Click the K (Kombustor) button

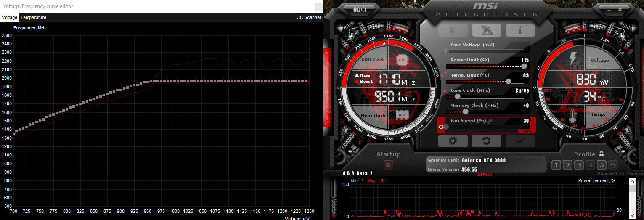point(452,30)
